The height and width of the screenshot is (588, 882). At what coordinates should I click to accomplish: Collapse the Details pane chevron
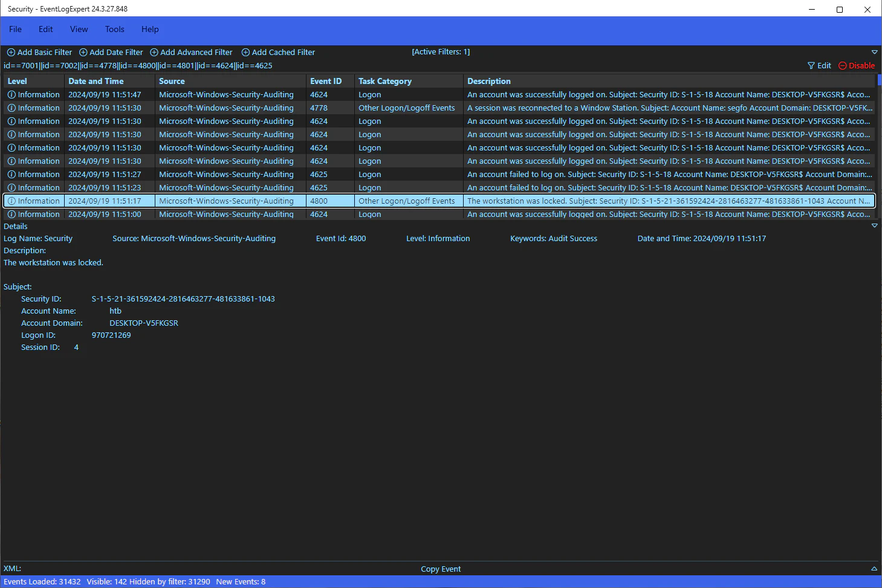874,225
